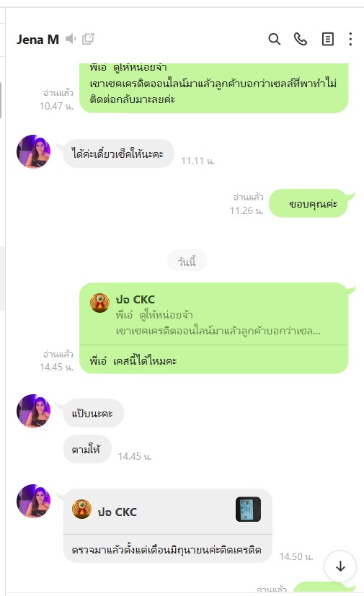364x596 pixels.
Task: Select the ตามให้ message bubble
Action: (x=87, y=449)
